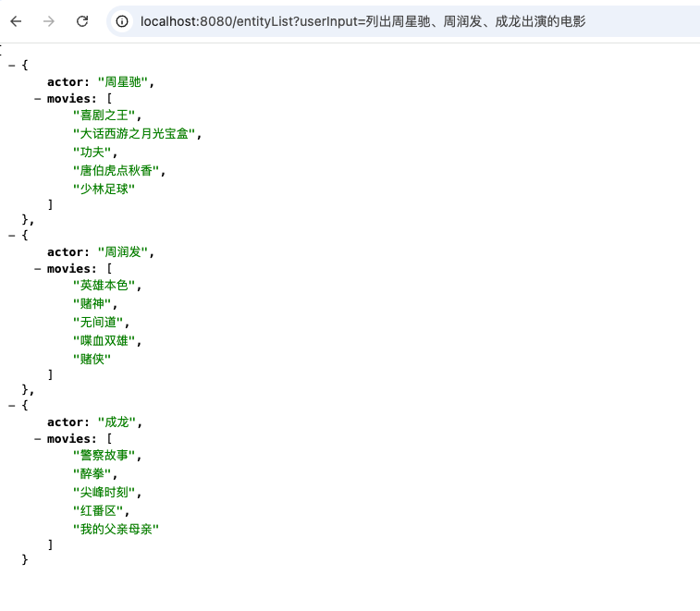Screen dimensions: 700x611
Task: Click the movie string "英雄本色"
Action: (x=104, y=286)
